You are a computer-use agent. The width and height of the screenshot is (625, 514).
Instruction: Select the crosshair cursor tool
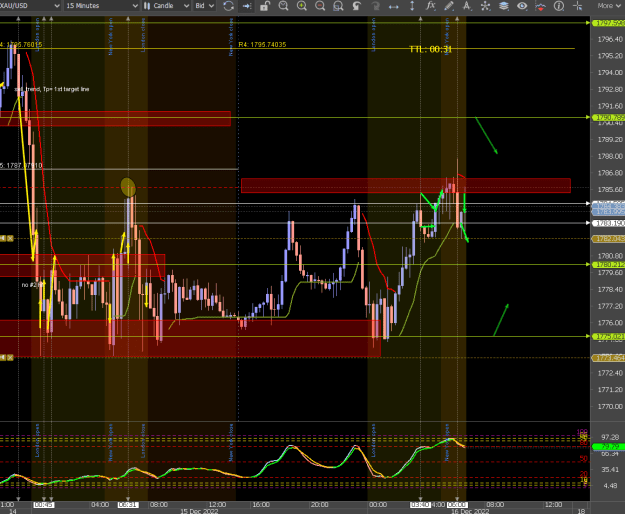(578, 6)
